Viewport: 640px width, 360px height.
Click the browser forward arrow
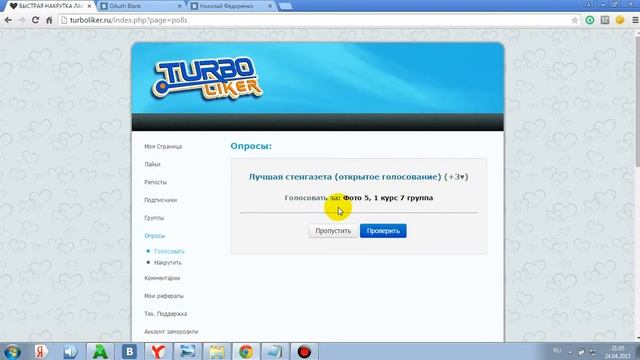click(22, 20)
